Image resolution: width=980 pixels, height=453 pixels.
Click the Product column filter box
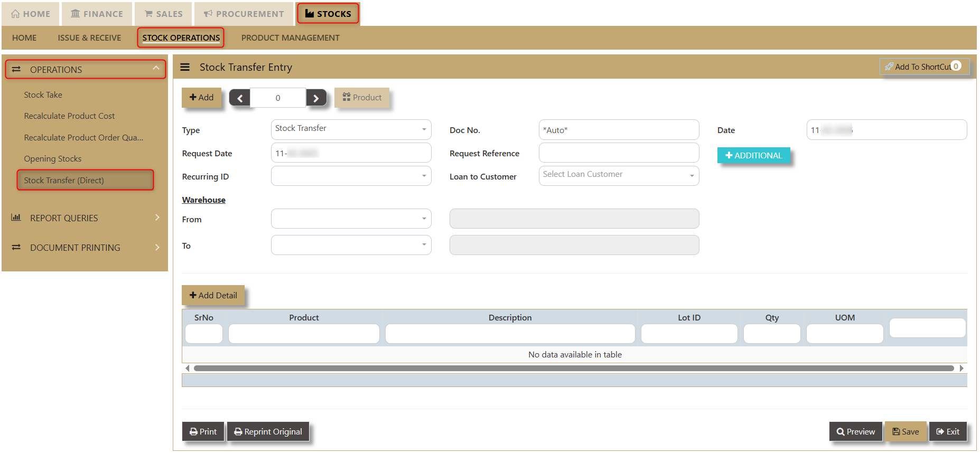coord(304,334)
